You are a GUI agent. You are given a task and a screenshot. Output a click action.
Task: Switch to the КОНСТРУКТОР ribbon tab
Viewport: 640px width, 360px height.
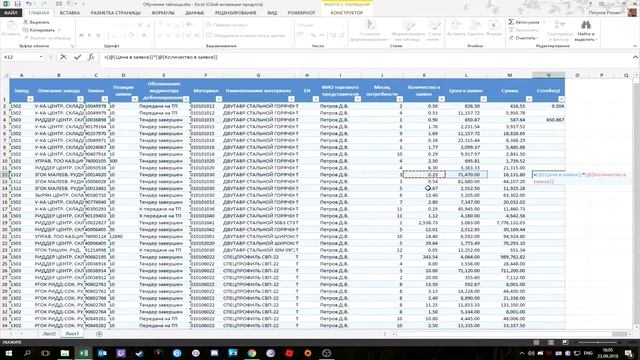point(347,13)
